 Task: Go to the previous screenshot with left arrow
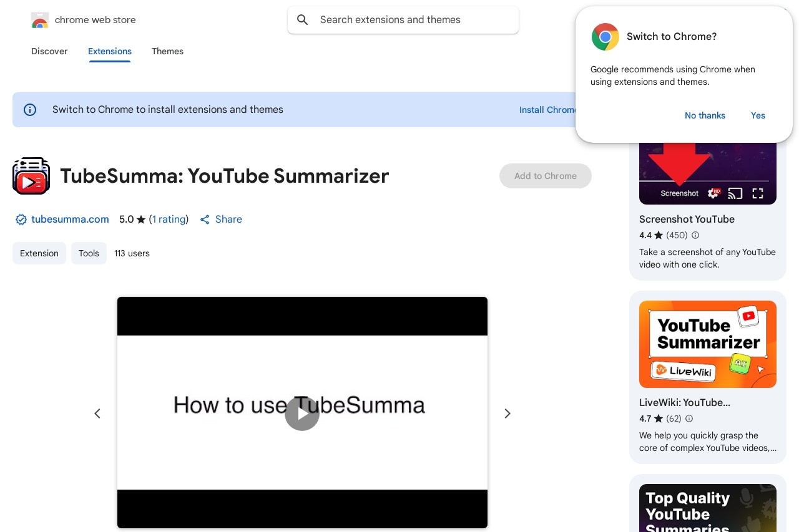click(x=97, y=414)
